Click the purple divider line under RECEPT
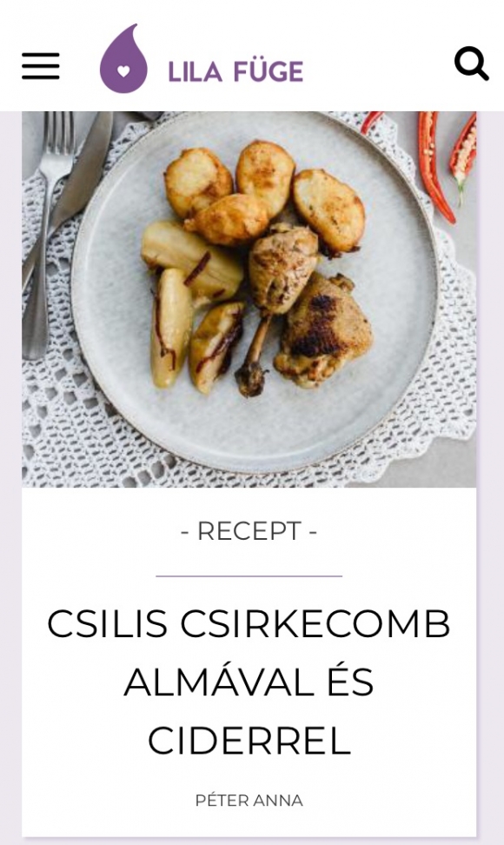The width and height of the screenshot is (504, 845). click(x=249, y=576)
